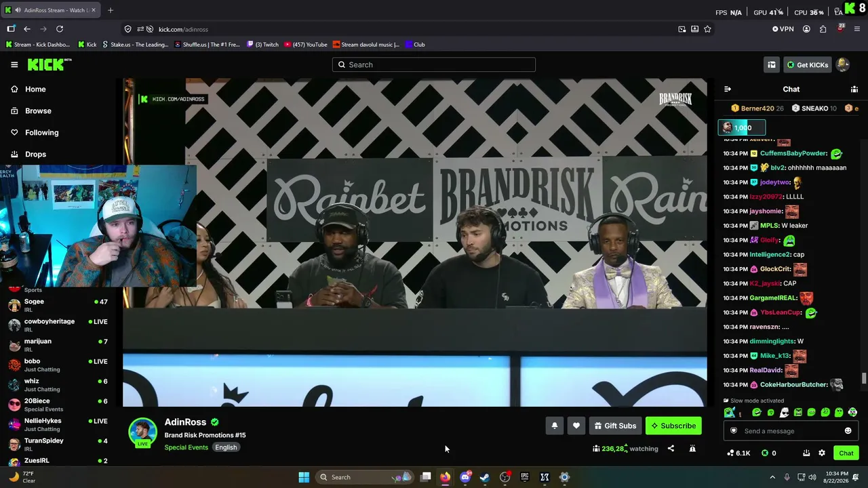The width and height of the screenshot is (868, 488).
Task: Open the chat leaderboard icon beside Chat title
Action: pos(854,89)
